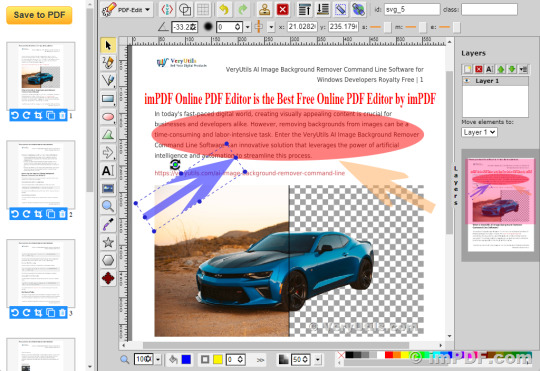This screenshot has height=371, width=540.
Task: Expand the Move elements to Layer 1 dropdown
Action: 479,132
